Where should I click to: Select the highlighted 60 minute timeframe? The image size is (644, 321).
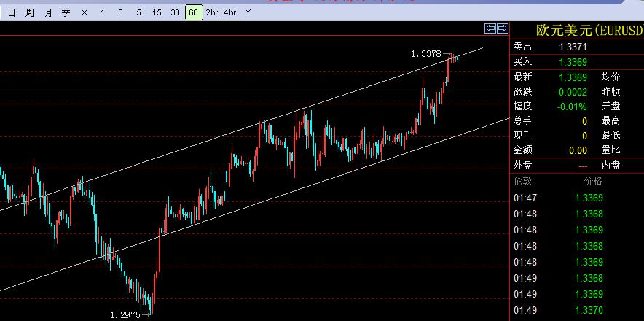(x=194, y=12)
